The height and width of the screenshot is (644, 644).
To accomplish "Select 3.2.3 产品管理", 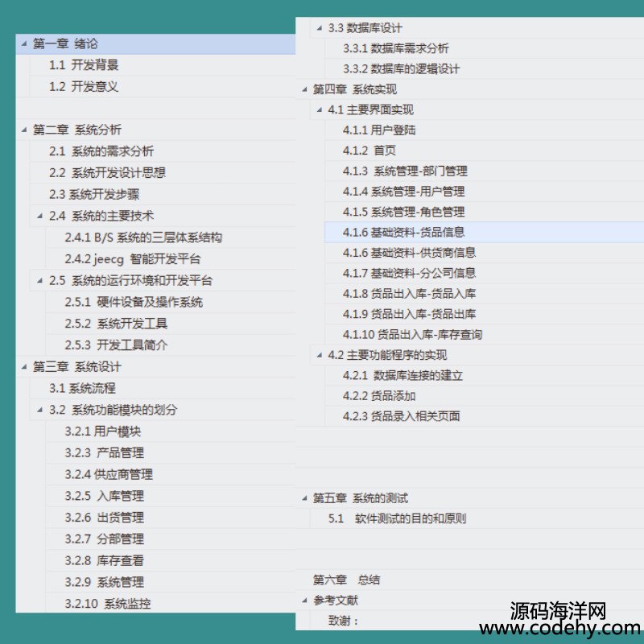I will [105, 453].
